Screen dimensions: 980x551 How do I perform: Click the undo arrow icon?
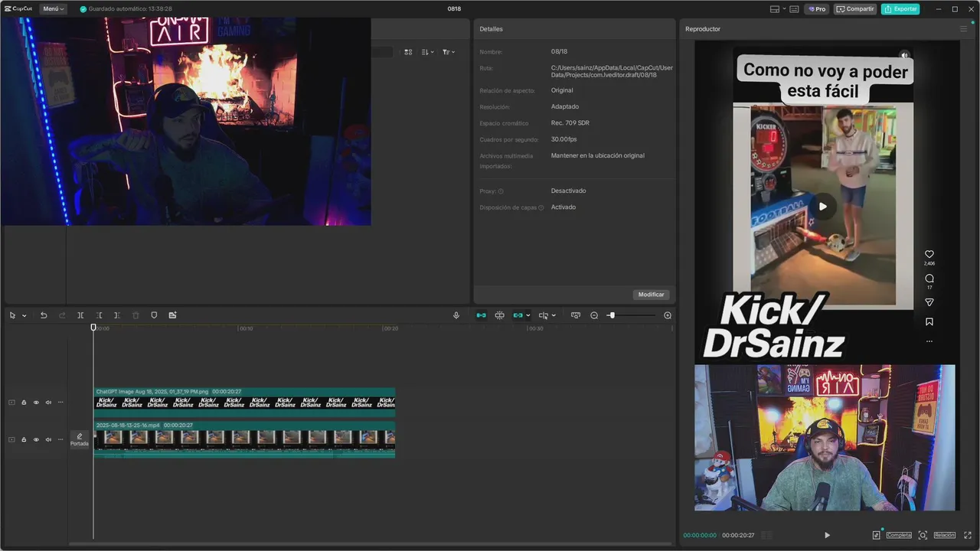44,315
